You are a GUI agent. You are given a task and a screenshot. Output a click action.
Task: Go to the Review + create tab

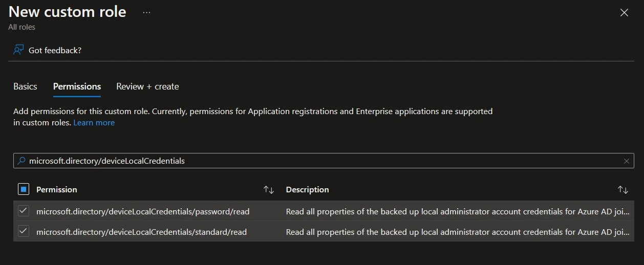click(147, 86)
